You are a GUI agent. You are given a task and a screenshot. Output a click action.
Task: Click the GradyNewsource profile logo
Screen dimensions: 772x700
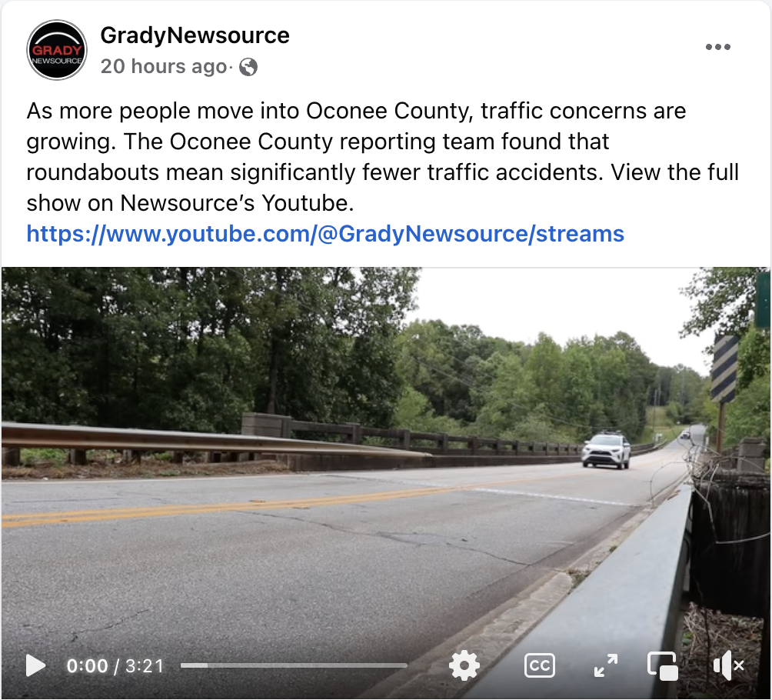[x=57, y=50]
